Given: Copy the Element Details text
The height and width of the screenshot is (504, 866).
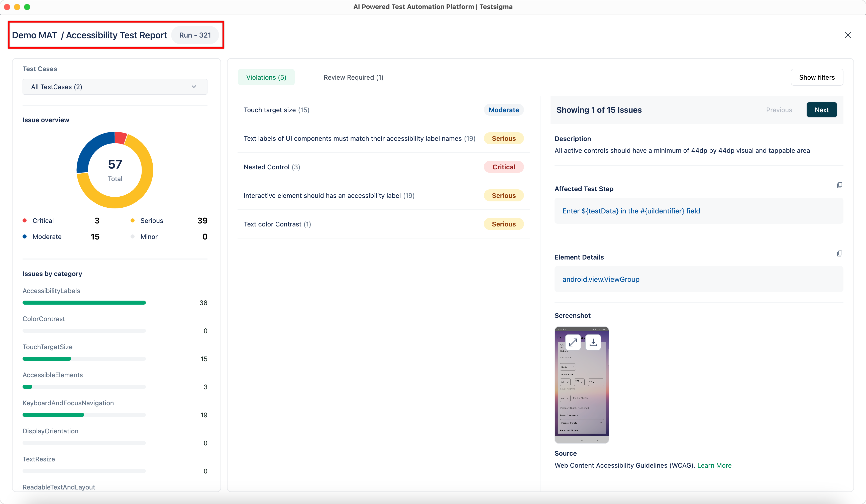Looking at the screenshot, I should click(839, 254).
